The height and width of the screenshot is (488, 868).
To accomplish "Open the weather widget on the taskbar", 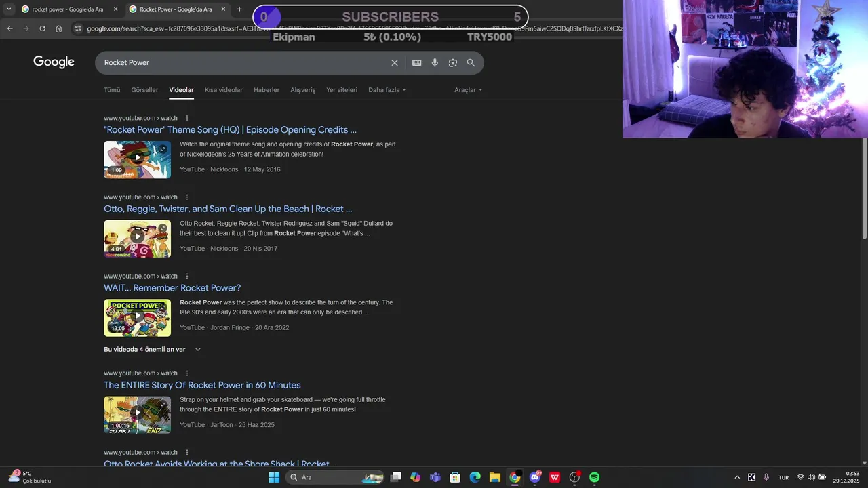I will click(x=30, y=477).
